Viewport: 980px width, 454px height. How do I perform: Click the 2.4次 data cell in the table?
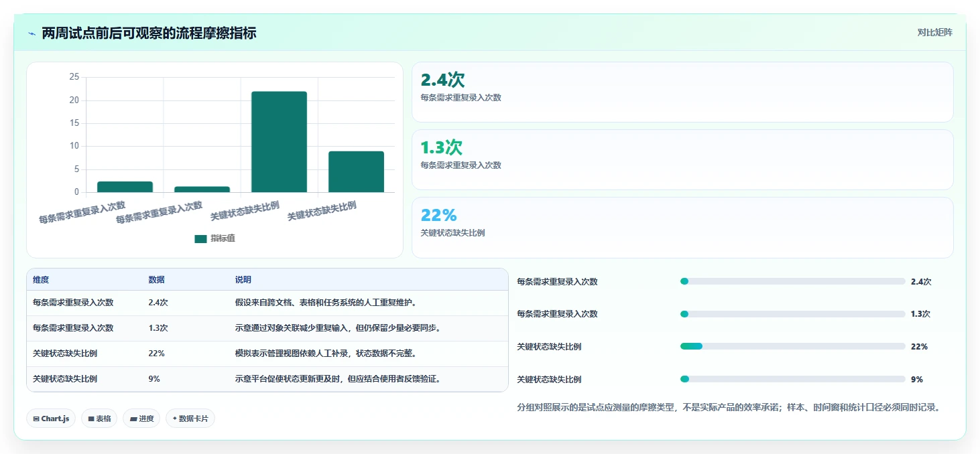click(158, 303)
